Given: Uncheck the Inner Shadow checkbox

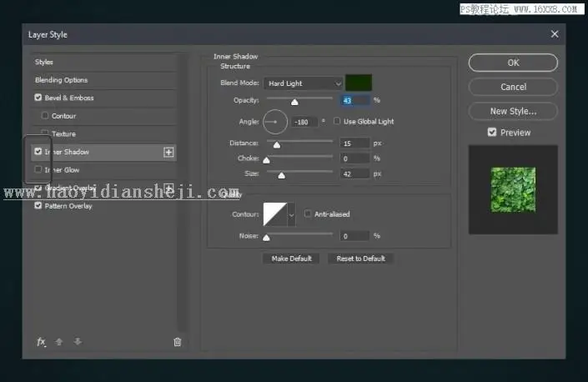Looking at the screenshot, I should click(x=38, y=152).
